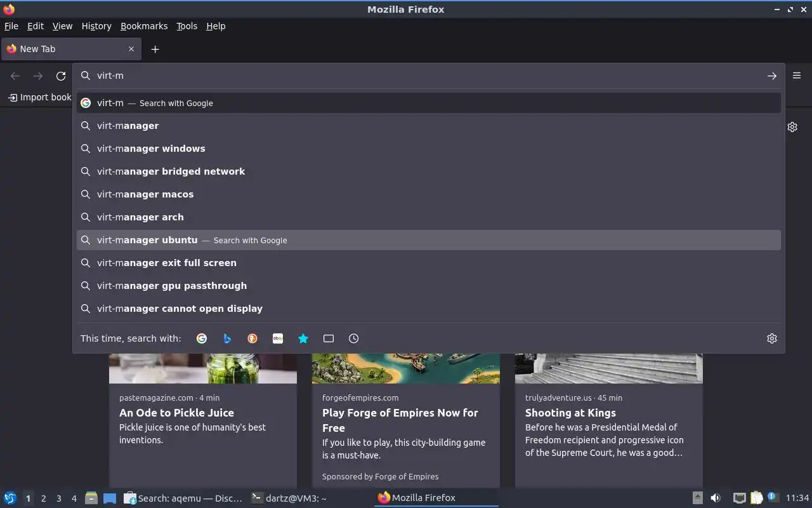Open a new tab with plus button
812x508 pixels.
155,49
